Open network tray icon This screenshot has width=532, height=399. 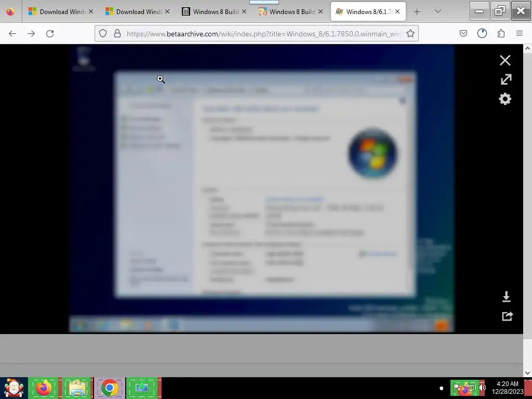click(471, 388)
